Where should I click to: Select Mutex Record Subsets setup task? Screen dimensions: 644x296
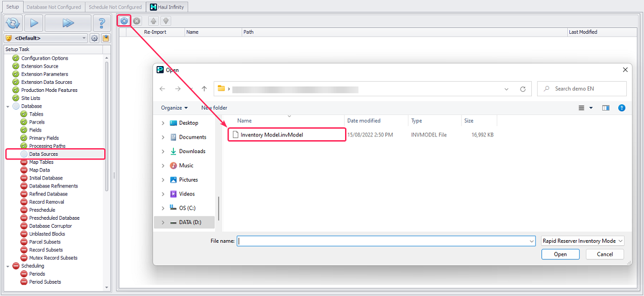[x=53, y=258]
